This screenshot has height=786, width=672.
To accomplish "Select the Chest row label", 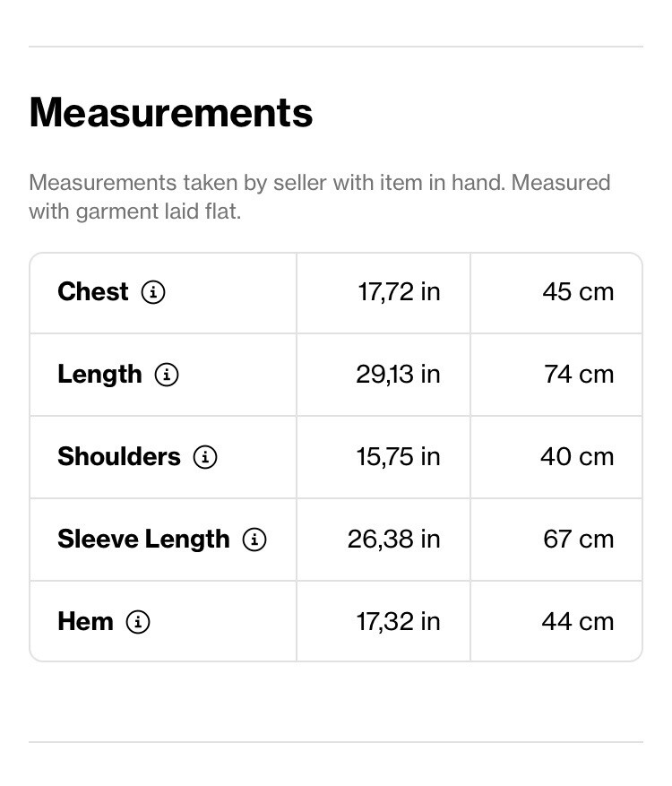I will click(93, 292).
